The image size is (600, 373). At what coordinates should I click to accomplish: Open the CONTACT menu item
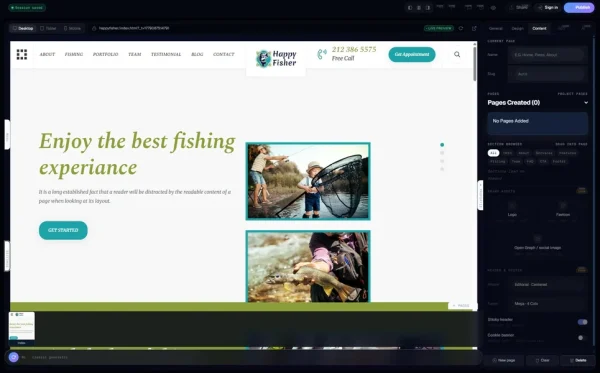(224, 54)
